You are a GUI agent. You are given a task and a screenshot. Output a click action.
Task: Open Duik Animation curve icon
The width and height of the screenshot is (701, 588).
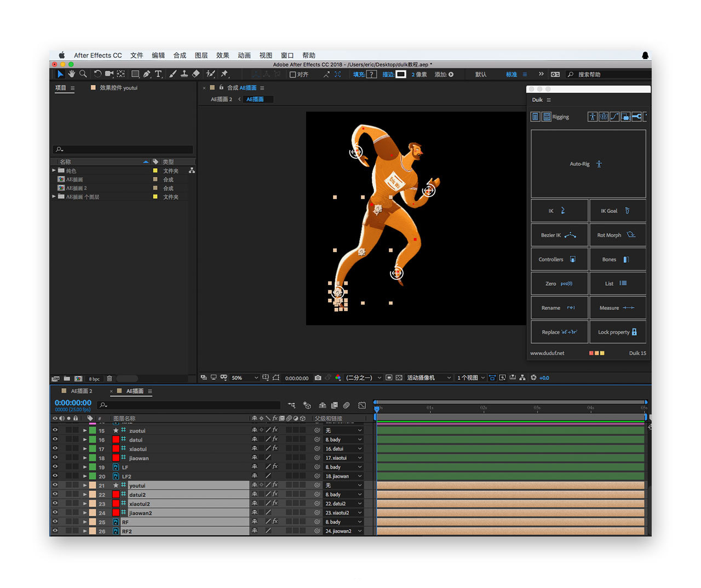(614, 117)
